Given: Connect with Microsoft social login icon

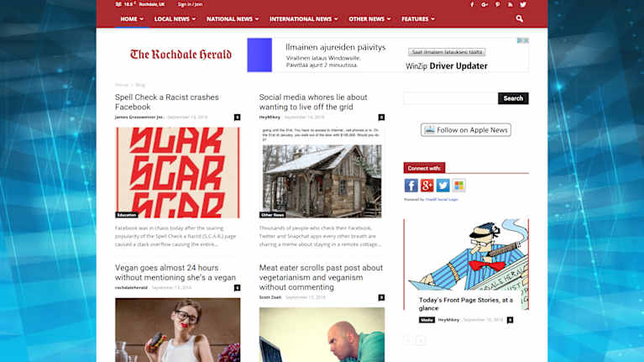Looking at the screenshot, I should point(458,186).
